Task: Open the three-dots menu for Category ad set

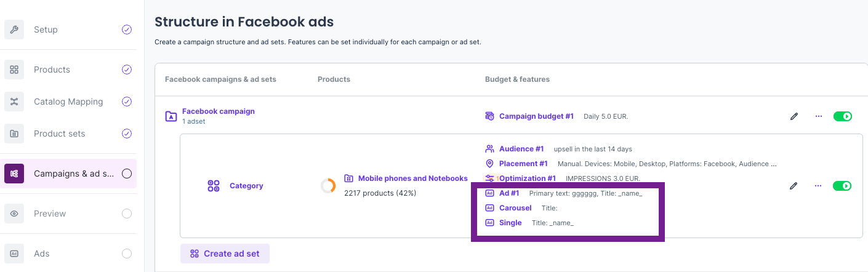Action: 818,186
